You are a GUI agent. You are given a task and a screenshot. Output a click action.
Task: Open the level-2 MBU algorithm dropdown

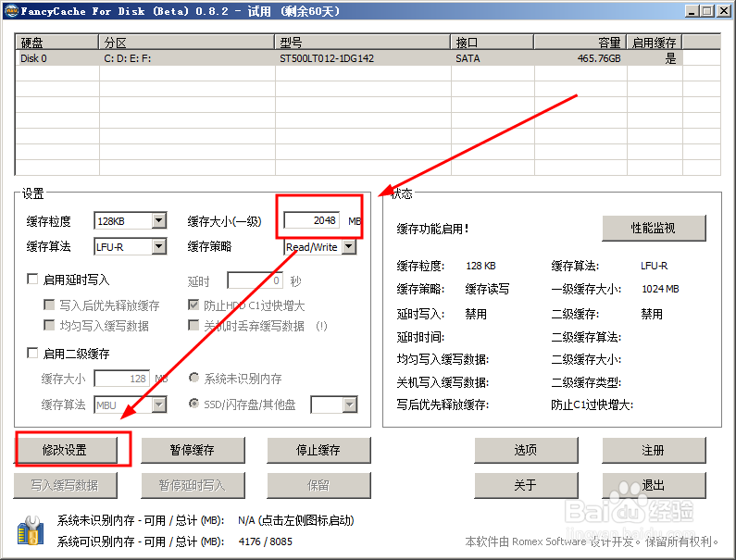pyautogui.click(x=159, y=404)
